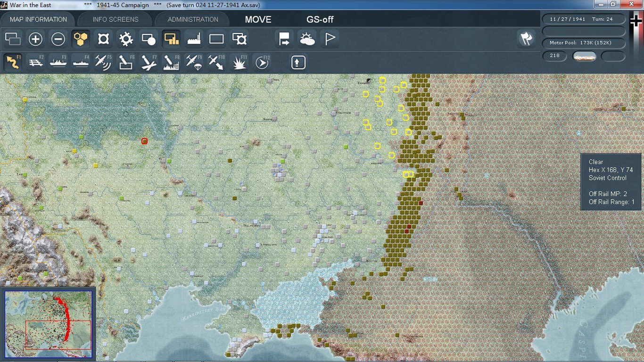Click the GS-off status label
The height and width of the screenshot is (362, 644).
point(320,19)
